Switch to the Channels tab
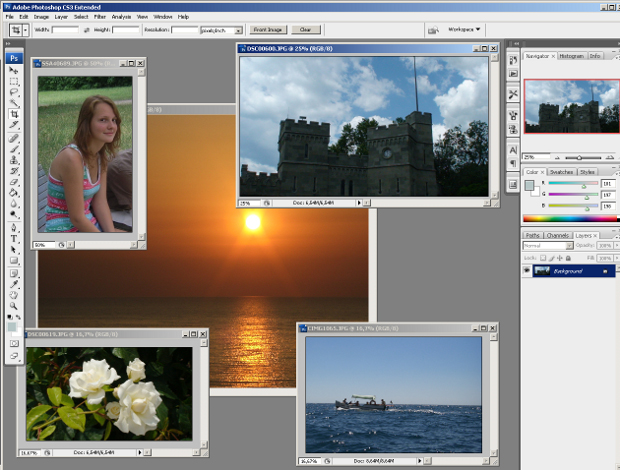 558,235
